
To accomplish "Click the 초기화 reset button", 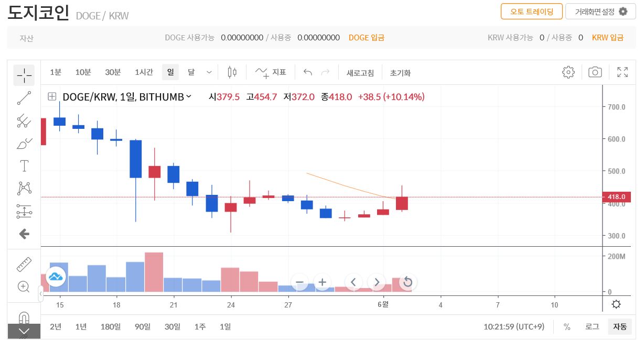I will pyautogui.click(x=400, y=73).
